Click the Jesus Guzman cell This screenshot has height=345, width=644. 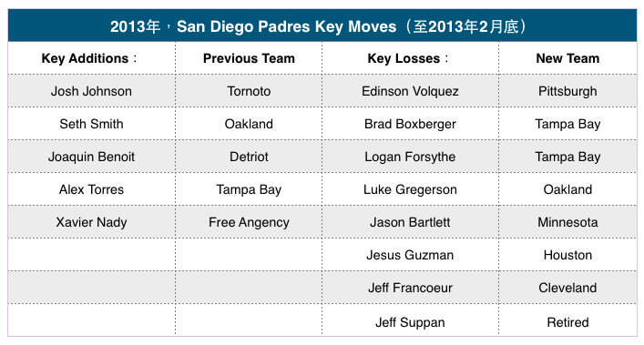(x=410, y=255)
